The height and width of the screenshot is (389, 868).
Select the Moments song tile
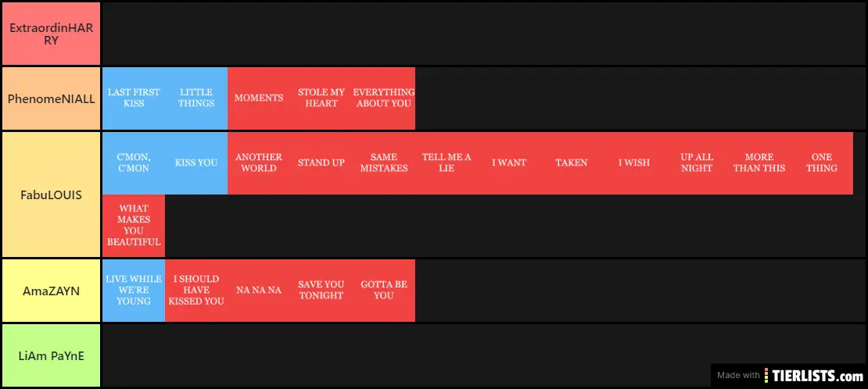point(259,98)
